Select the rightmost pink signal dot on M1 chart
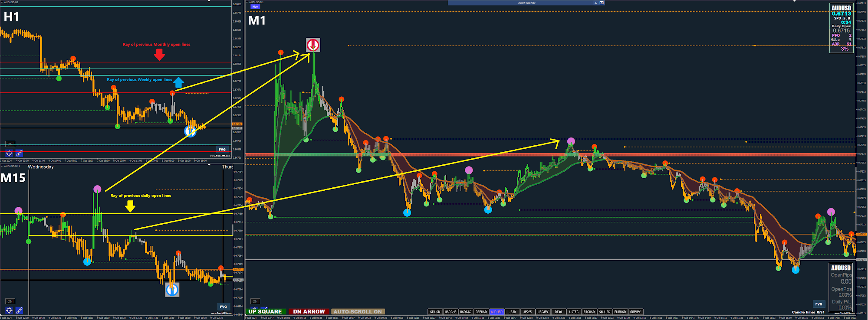The image size is (868, 320). (831, 212)
